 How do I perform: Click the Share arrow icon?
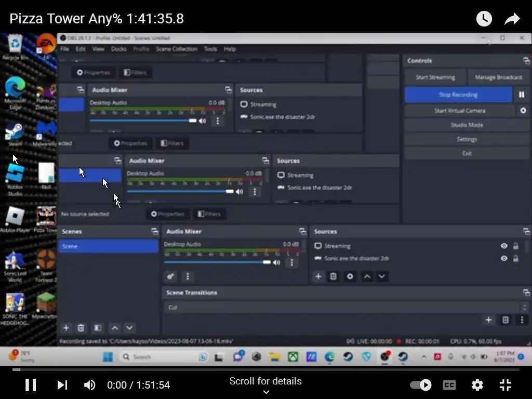coord(512,19)
